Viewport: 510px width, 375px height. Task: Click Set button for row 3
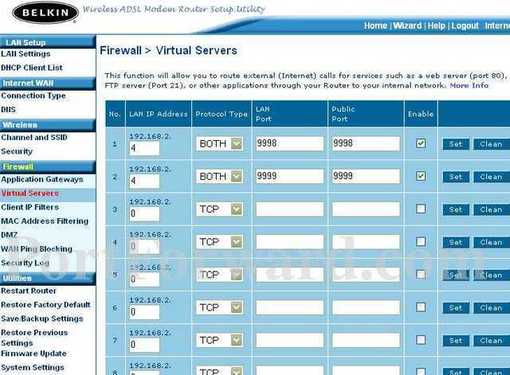[456, 210]
